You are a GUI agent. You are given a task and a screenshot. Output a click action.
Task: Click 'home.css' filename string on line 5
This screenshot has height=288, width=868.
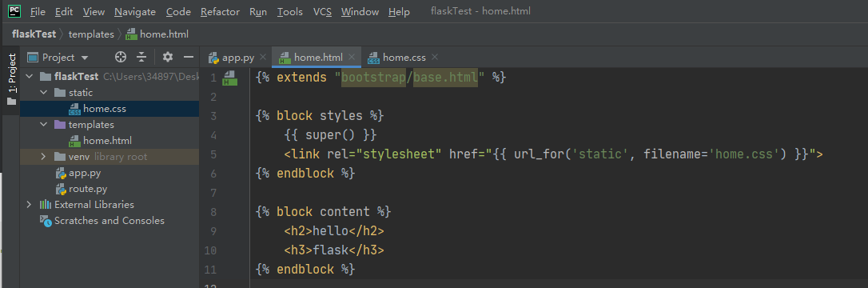coord(745,154)
